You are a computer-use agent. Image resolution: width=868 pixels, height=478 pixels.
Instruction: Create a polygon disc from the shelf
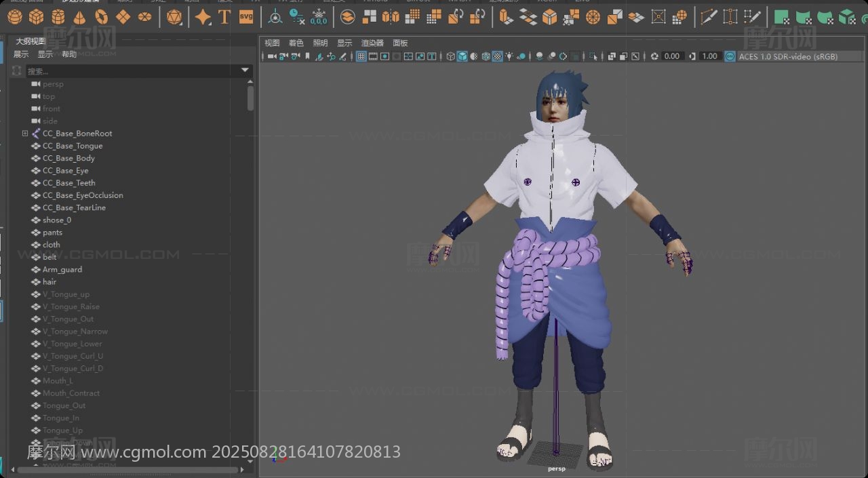[x=144, y=17]
